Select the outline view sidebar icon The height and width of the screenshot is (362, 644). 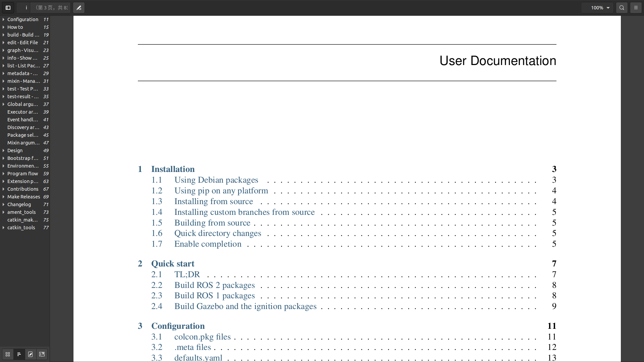(19, 354)
